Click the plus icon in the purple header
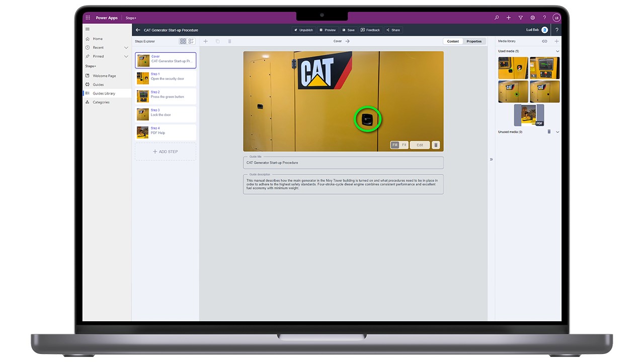 pos(509,18)
